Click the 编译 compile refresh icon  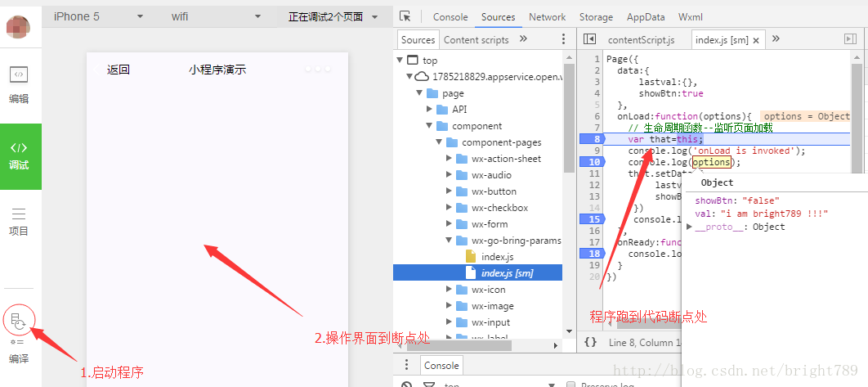click(x=19, y=321)
